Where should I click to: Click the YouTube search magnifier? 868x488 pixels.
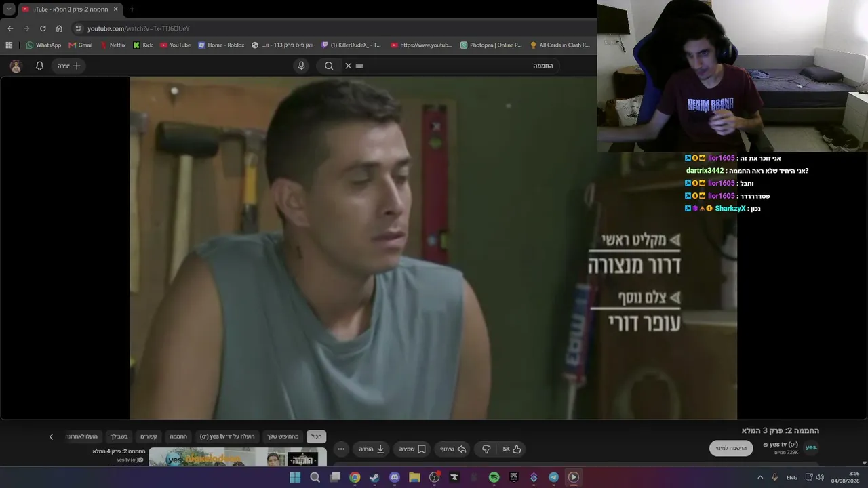click(x=329, y=66)
